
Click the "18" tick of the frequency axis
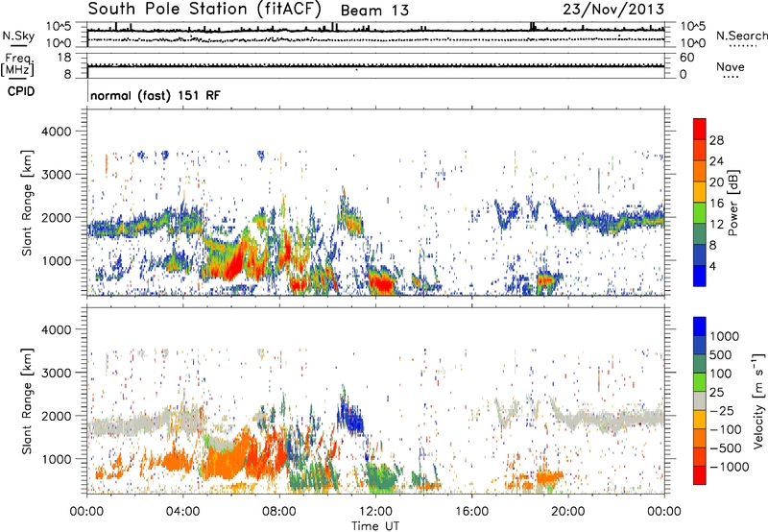tap(64, 58)
